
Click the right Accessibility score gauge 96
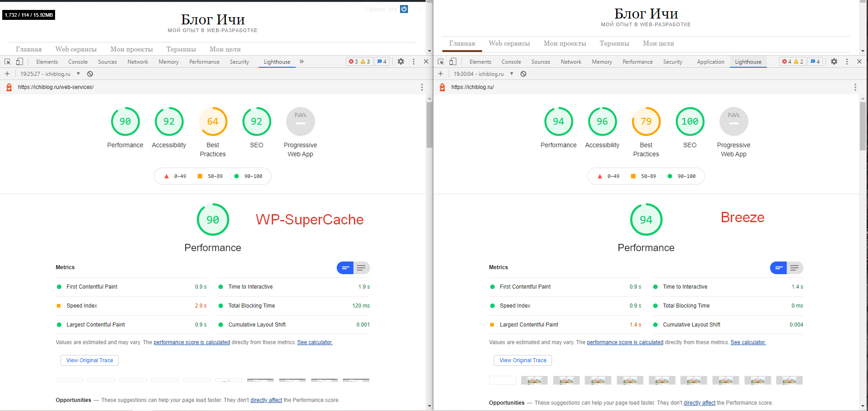click(x=602, y=121)
